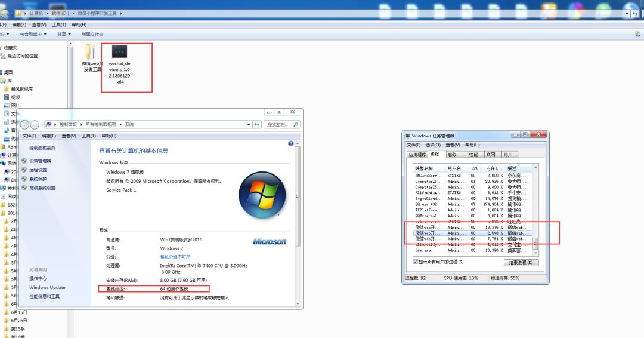The width and height of the screenshot is (644, 338).
Task: Click shield icon beside 远程设置
Action: (x=24, y=170)
